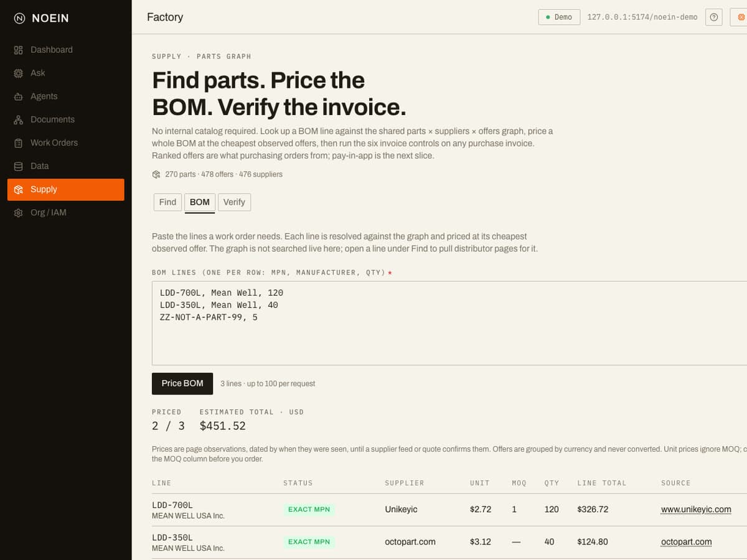Switch to the Find tab
Screen dimensions: 747x560
click(x=167, y=202)
